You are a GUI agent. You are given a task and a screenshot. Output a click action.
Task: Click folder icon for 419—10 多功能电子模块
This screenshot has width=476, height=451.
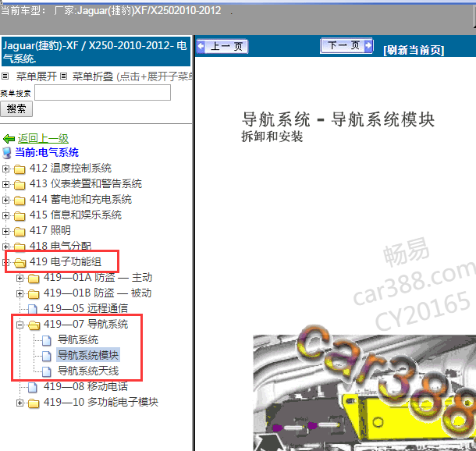click(x=34, y=403)
